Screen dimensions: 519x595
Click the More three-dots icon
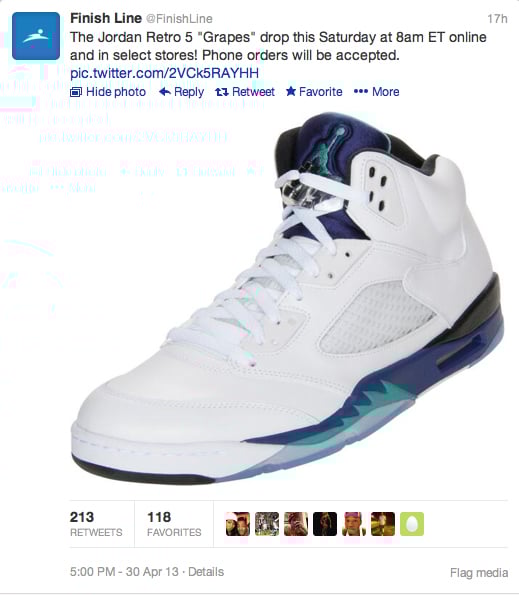coord(360,92)
